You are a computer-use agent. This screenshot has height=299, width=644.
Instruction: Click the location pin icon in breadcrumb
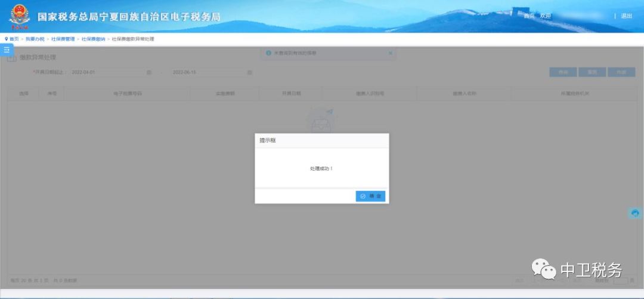point(6,39)
